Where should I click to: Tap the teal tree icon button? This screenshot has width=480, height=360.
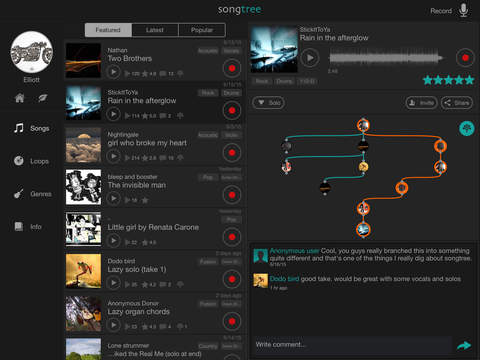pyautogui.click(x=467, y=128)
